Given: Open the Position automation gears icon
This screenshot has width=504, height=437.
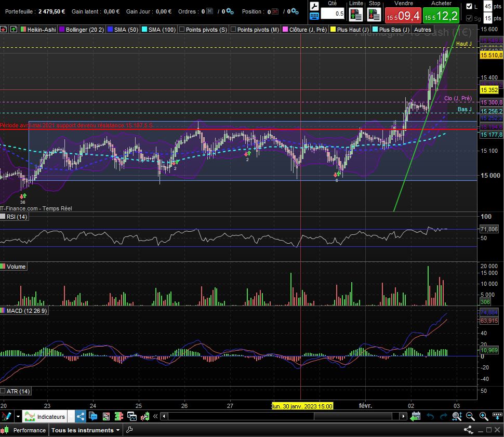Looking at the screenshot, I should pos(295,11).
